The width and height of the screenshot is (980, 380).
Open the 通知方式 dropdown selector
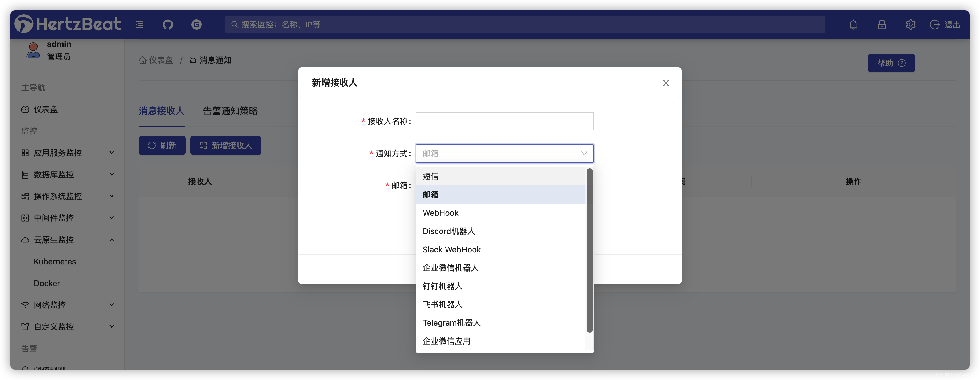pos(504,153)
